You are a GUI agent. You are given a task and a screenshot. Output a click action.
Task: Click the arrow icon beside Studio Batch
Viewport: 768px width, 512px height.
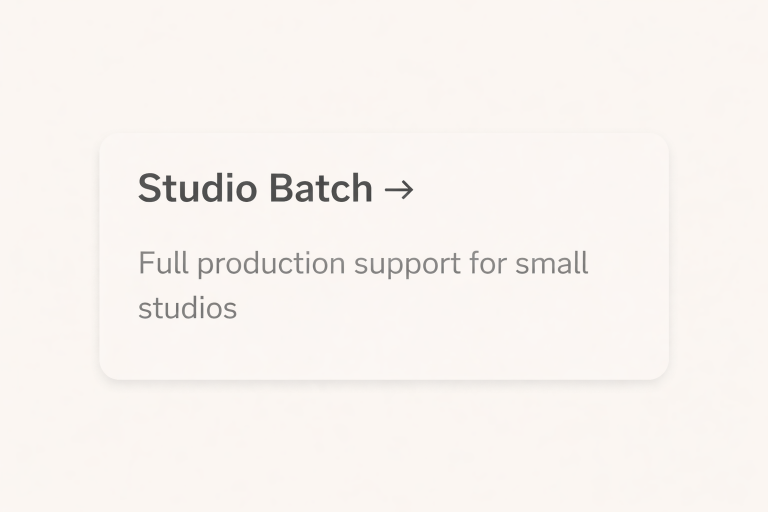(x=399, y=189)
